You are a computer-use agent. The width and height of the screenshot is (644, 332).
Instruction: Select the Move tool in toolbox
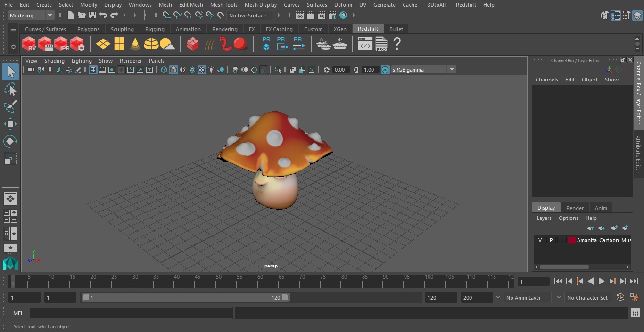10,124
